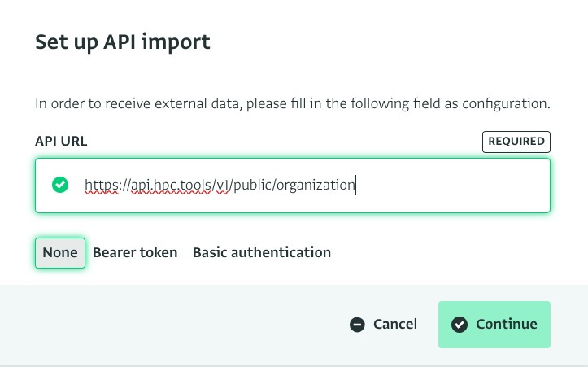
Task: Cancel the API import setup
Action: 383,325
